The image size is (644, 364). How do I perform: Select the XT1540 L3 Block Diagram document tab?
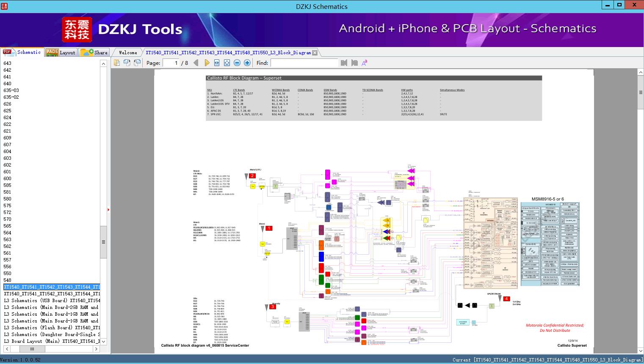(228, 53)
